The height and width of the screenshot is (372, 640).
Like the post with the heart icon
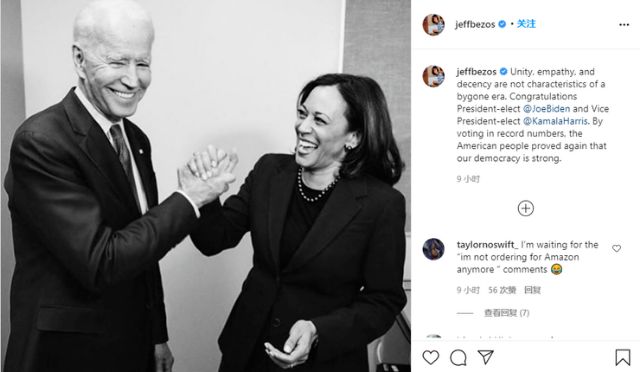[x=431, y=357]
